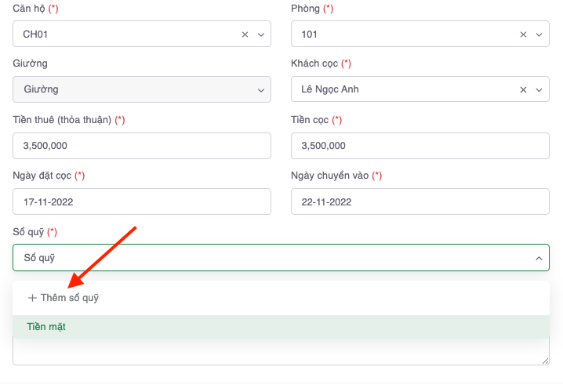The height and width of the screenshot is (392, 563).
Task: Open the Phòng dropdown chevron
Action: click(x=539, y=34)
